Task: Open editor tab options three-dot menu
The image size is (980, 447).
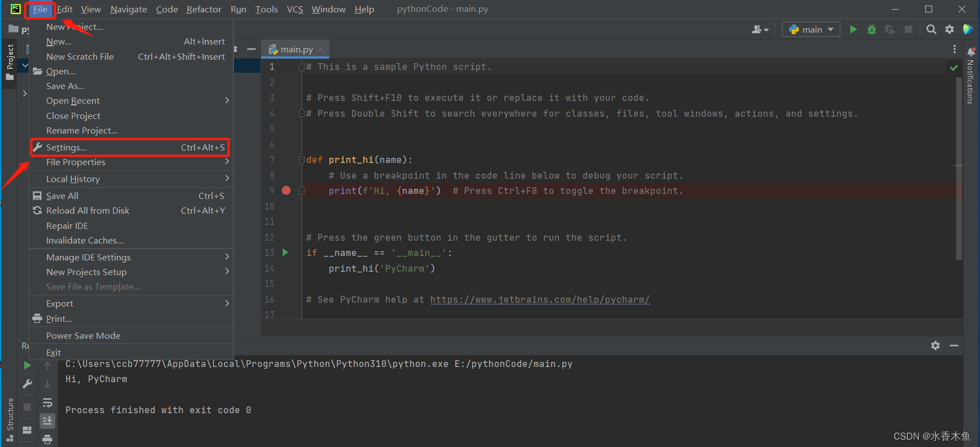Action: tap(954, 50)
